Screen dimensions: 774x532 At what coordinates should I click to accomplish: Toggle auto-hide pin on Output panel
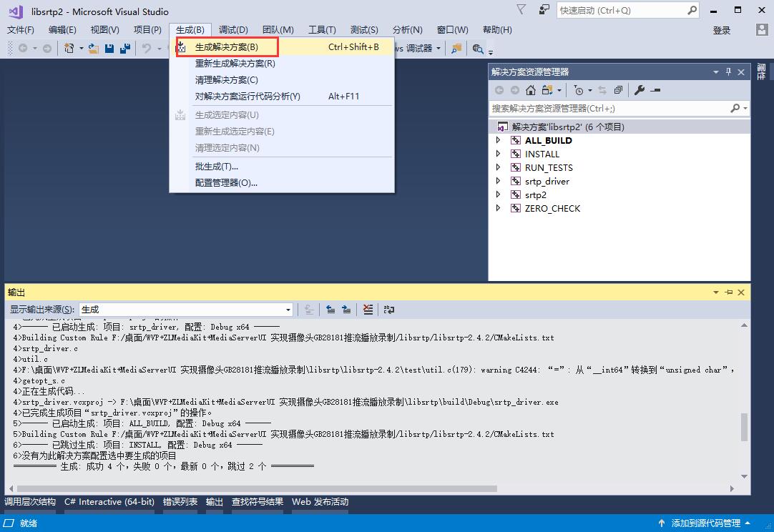[728, 292]
